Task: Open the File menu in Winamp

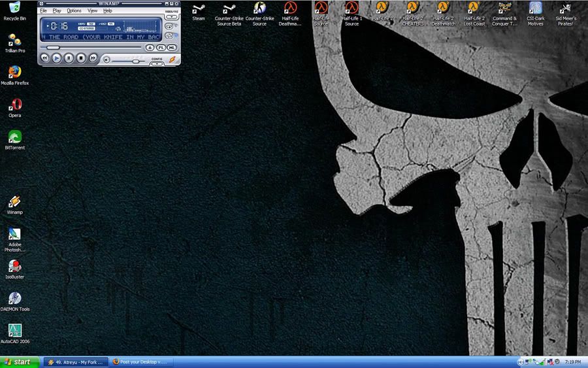Action: pos(44,10)
